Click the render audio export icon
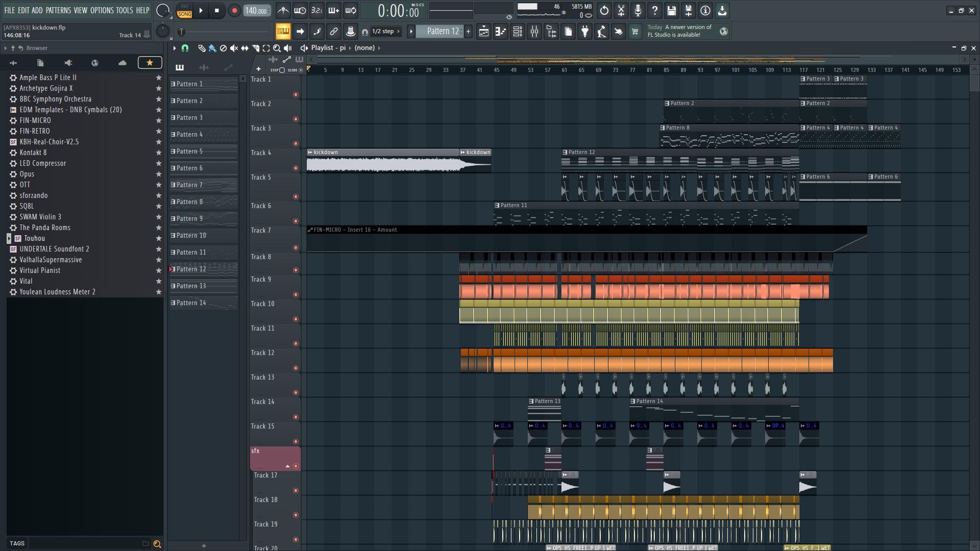This screenshot has width=980, height=551. (x=688, y=10)
